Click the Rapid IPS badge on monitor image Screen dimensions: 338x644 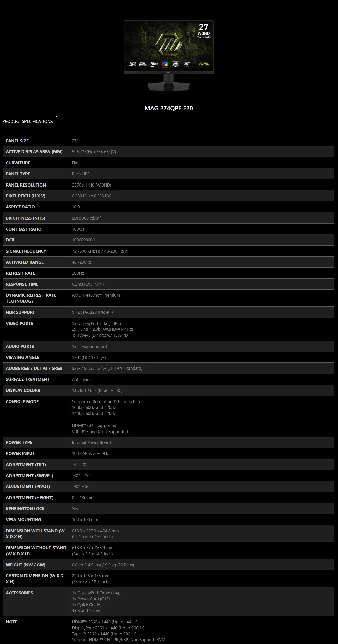(133, 64)
